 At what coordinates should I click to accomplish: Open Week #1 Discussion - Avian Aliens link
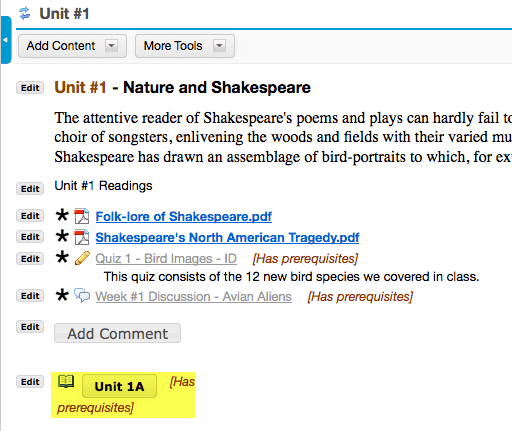[x=193, y=297]
